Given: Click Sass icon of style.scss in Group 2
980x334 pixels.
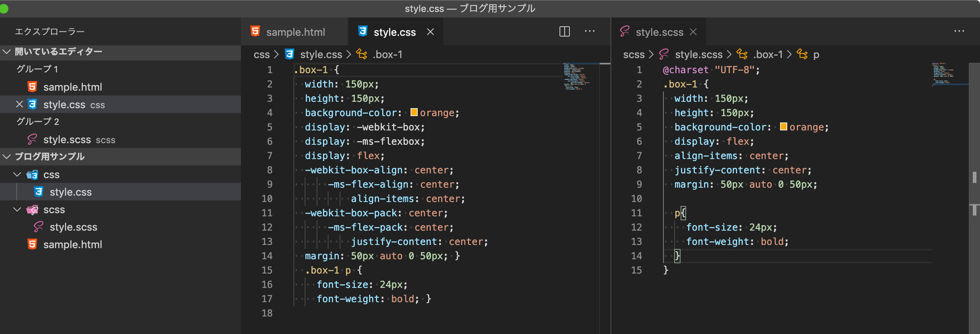Looking at the screenshot, I should tap(33, 139).
